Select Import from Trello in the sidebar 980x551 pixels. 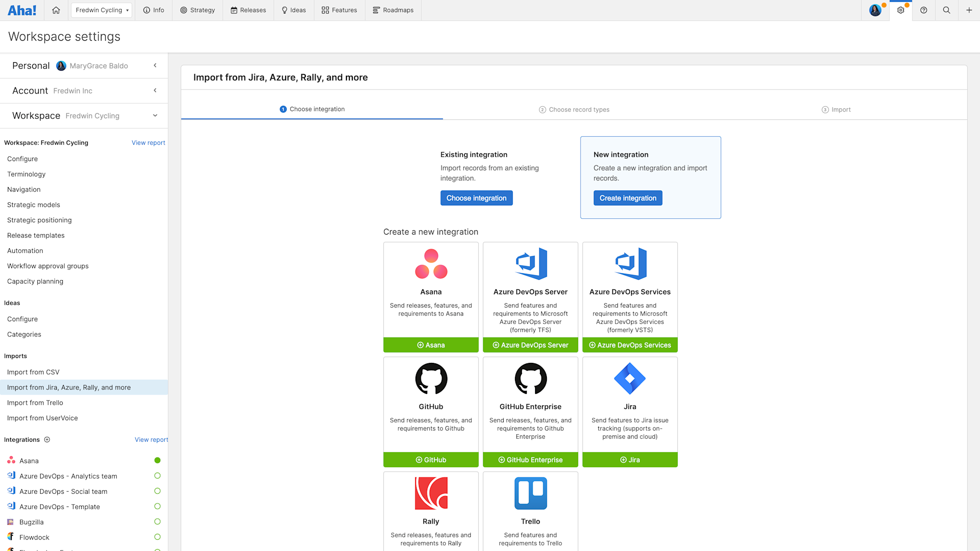[x=34, y=403]
